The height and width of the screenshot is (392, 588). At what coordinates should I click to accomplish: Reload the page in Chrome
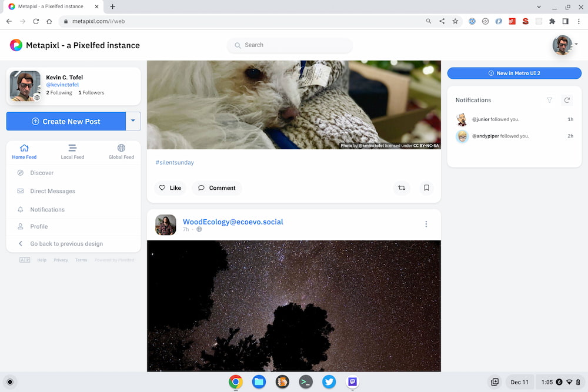click(x=36, y=21)
